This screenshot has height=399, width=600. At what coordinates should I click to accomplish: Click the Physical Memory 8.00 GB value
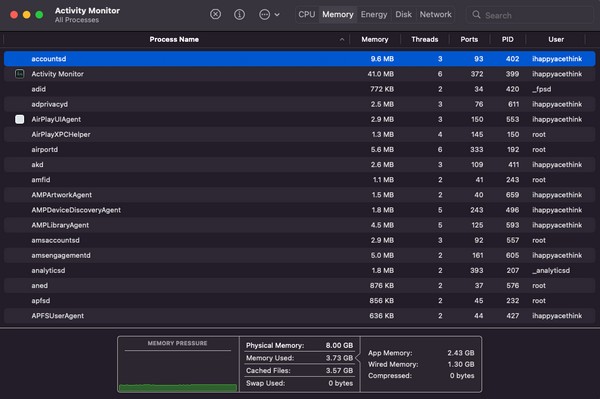pyautogui.click(x=339, y=345)
